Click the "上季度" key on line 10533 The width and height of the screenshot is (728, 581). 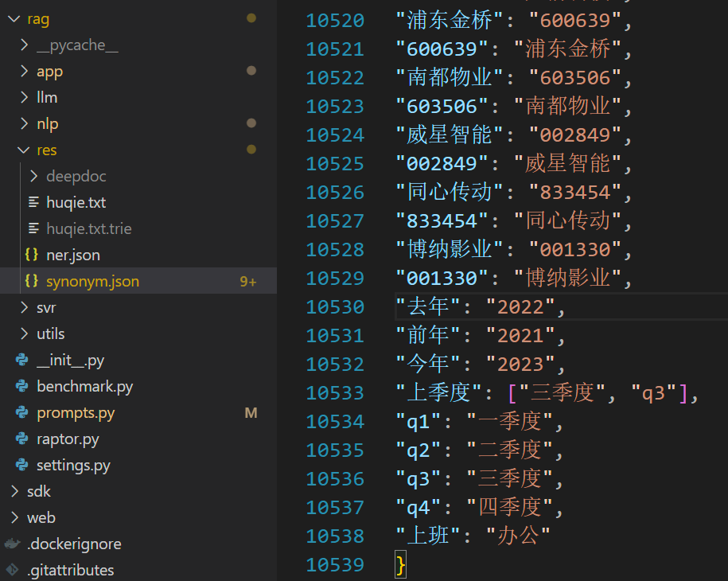tap(438, 392)
